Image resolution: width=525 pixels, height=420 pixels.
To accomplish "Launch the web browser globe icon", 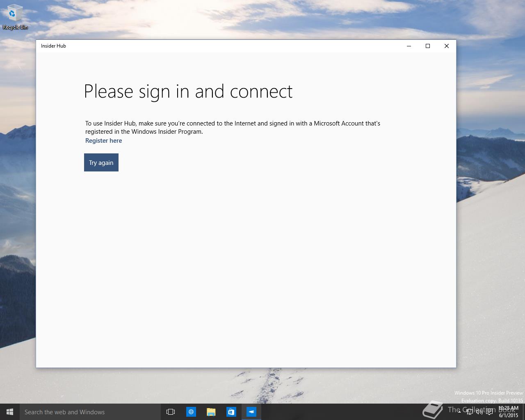I will point(191,412).
